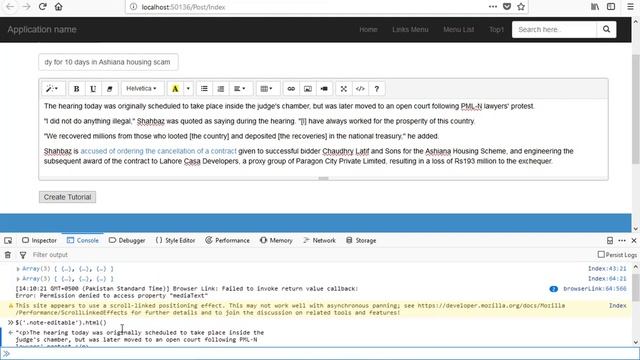Bookmark this page with the star icon
640x360 pixels.
521,7
